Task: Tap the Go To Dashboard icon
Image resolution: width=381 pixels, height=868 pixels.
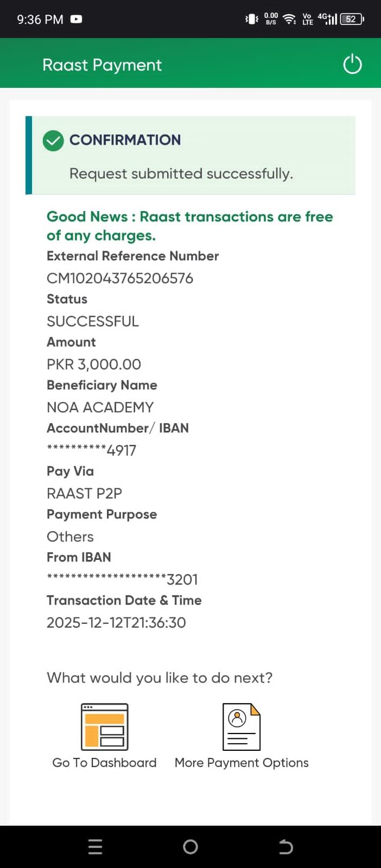Action: 104,726
